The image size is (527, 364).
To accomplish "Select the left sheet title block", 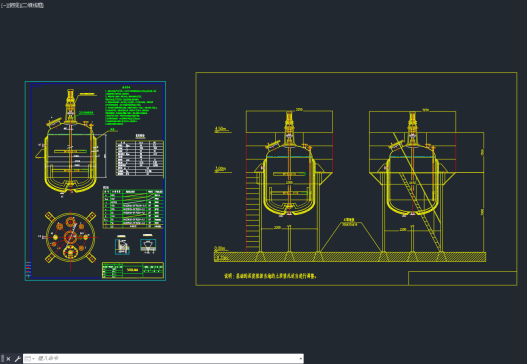I will point(133,270).
